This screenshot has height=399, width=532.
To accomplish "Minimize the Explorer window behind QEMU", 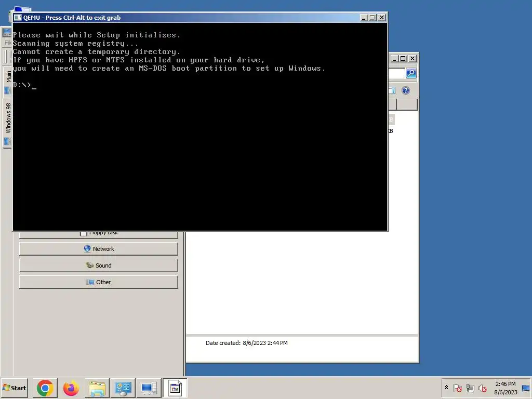I will [x=394, y=59].
